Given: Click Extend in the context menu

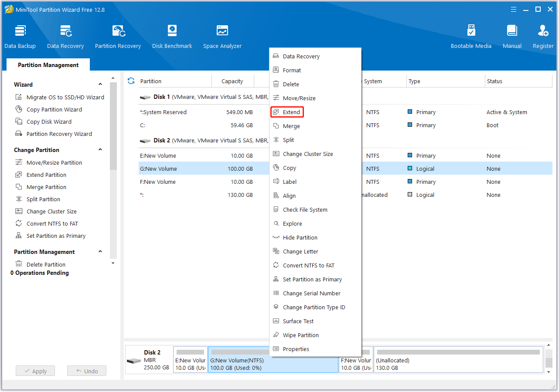Looking at the screenshot, I should pos(315,112).
